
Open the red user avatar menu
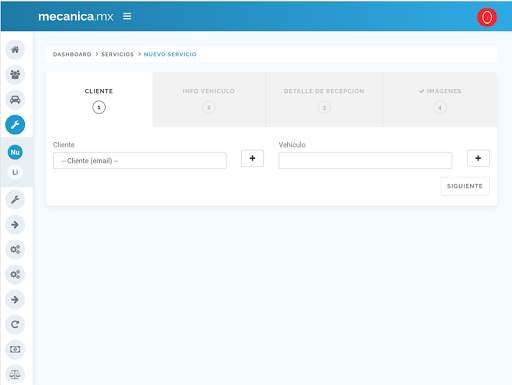pyautogui.click(x=487, y=17)
